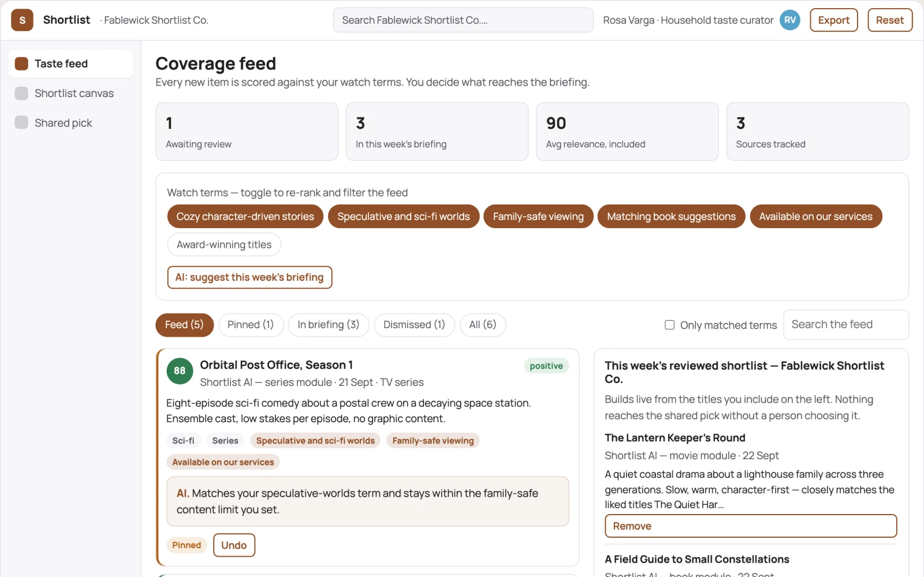Image resolution: width=924 pixels, height=577 pixels.
Task: Click Undo on Orbital Post Office card
Action: [x=234, y=545]
